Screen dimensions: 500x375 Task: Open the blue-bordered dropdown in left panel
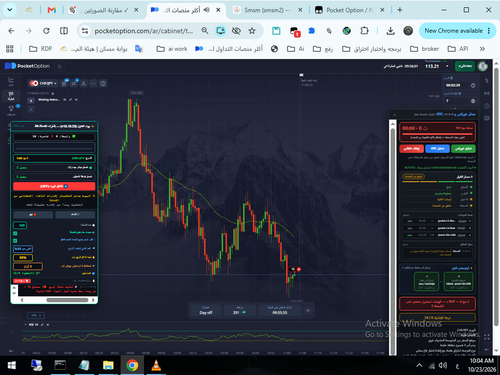pyautogui.click(x=23, y=249)
